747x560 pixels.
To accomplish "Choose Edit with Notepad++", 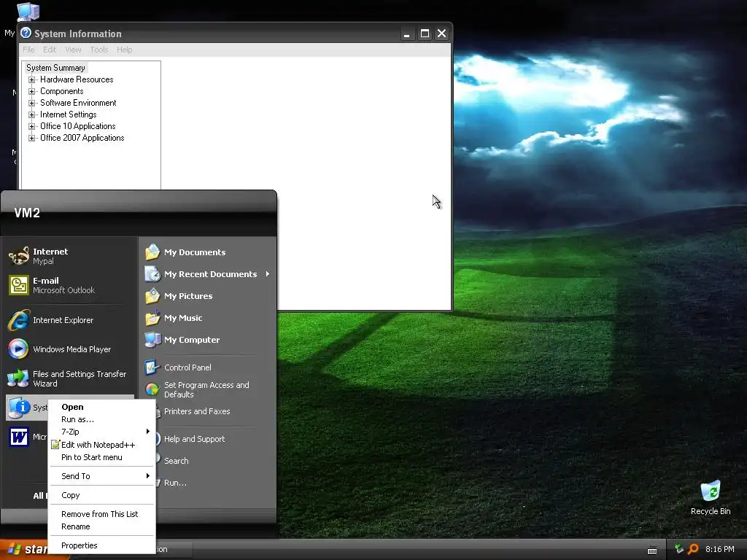I will tap(102, 445).
